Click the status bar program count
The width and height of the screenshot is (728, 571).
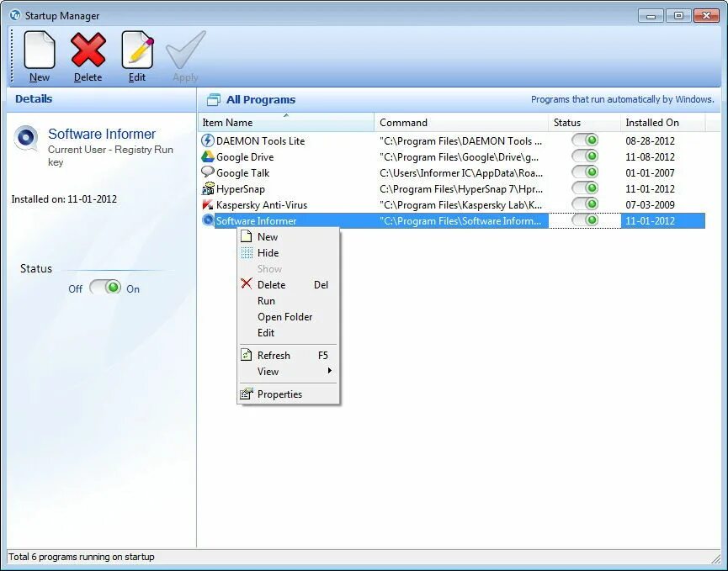tap(82, 557)
